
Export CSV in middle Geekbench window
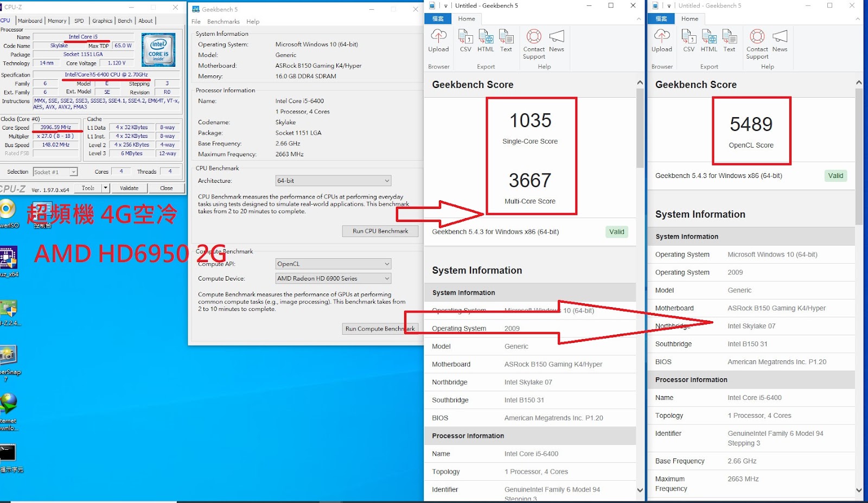[x=465, y=36]
